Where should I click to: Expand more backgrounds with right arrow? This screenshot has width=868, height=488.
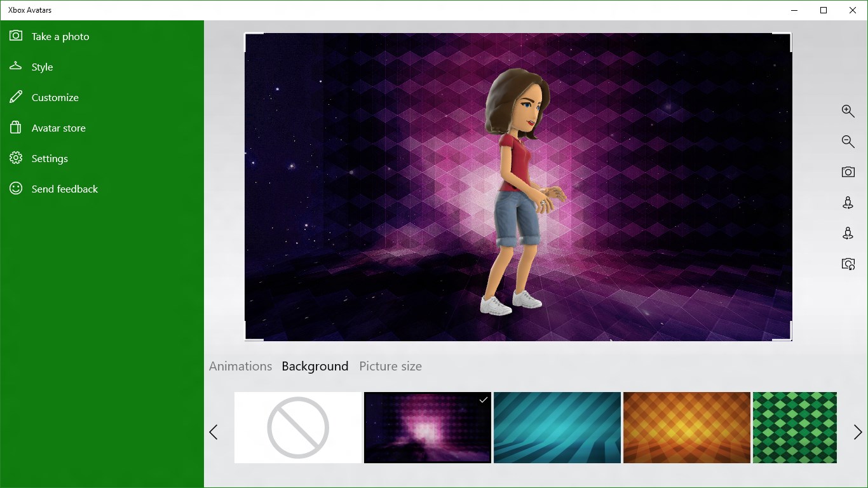tap(857, 431)
